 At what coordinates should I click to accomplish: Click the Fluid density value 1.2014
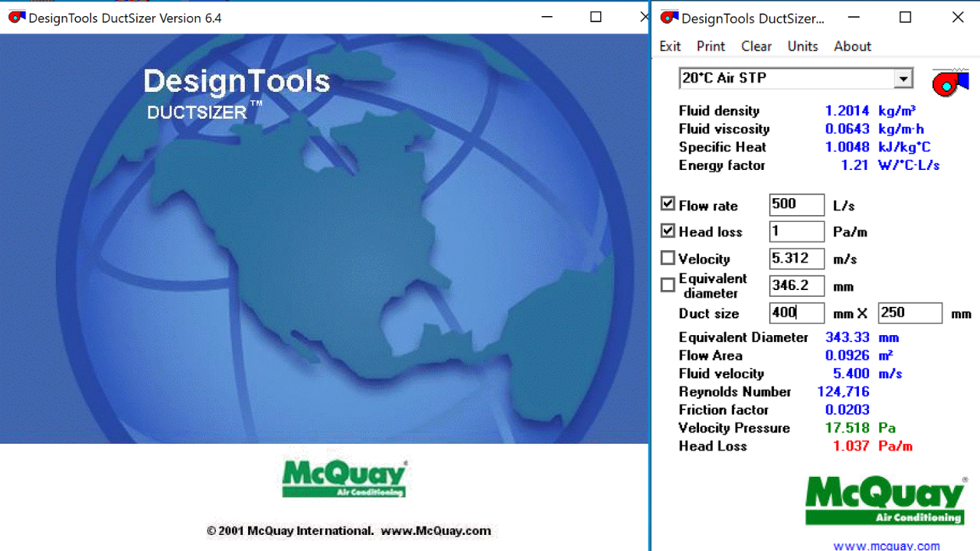click(848, 111)
